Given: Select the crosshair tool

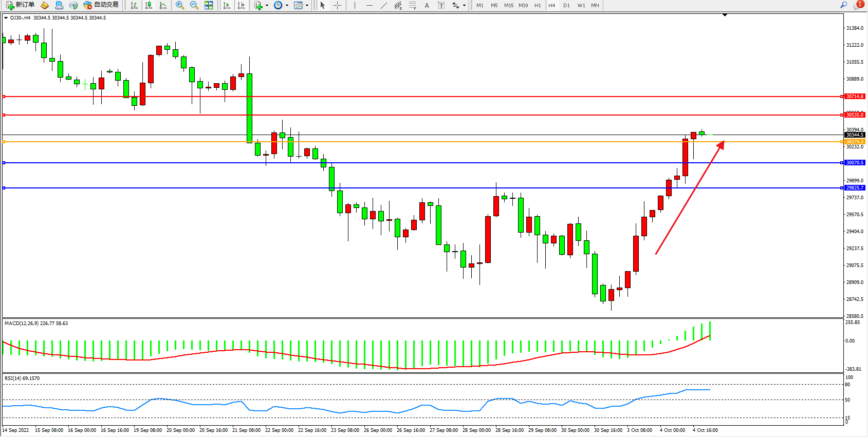Looking at the screenshot, I should pyautogui.click(x=337, y=5).
